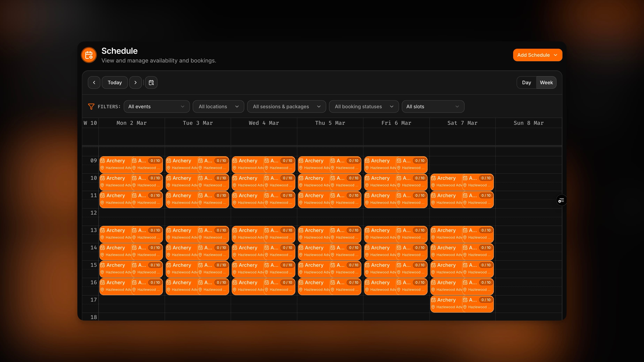The width and height of the screenshot is (644, 362).
Task: Expand the All locations filter
Action: point(218,106)
